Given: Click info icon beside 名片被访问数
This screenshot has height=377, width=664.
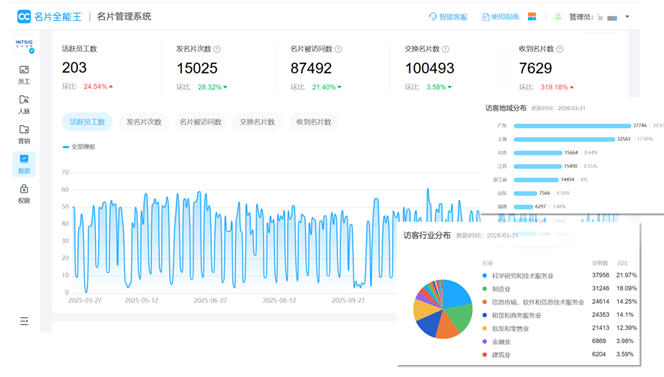Looking at the screenshot, I should coord(338,49).
